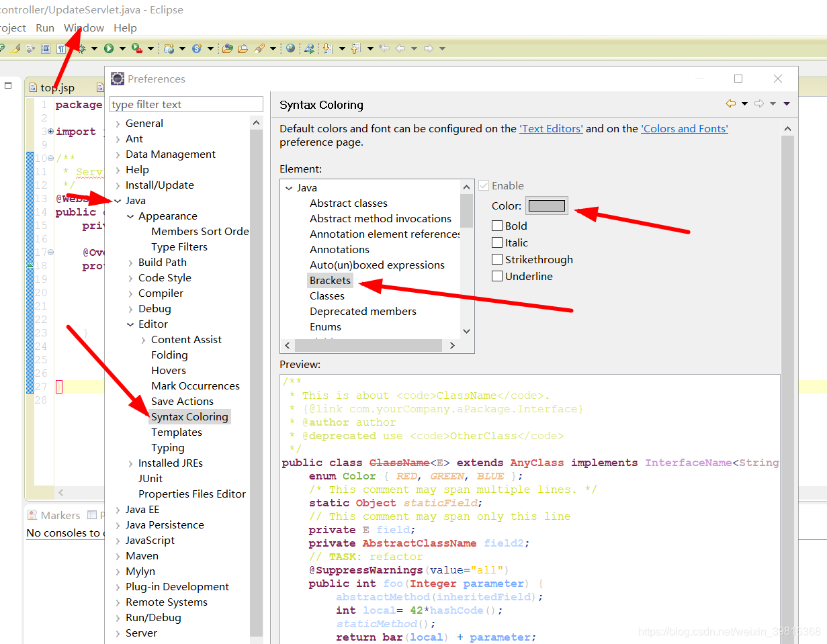Click the green Run toolbar button
This screenshot has height=644, width=827.
point(108,48)
